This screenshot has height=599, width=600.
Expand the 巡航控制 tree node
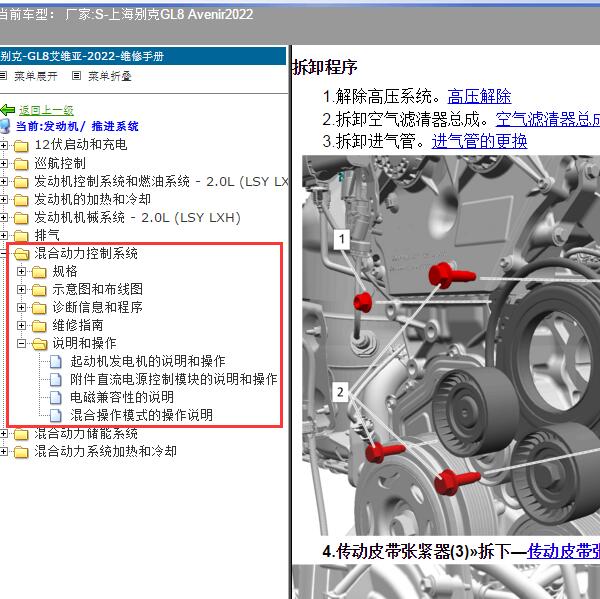(x=3, y=163)
